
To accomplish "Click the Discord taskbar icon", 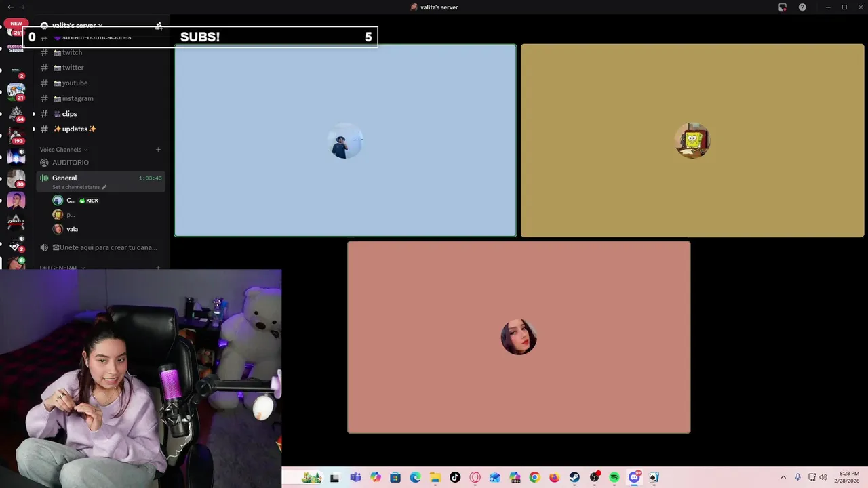I will tap(635, 477).
